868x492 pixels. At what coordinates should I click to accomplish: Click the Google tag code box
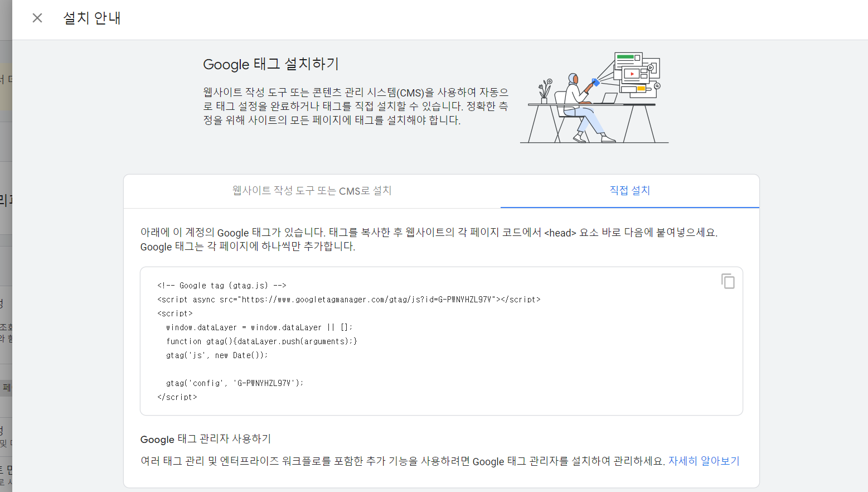click(442, 341)
